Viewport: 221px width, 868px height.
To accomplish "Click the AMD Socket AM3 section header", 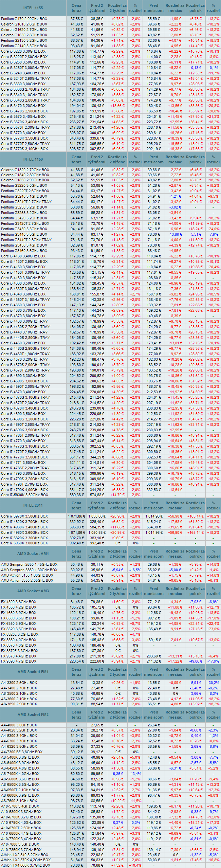I will pyautogui.click(x=33, y=591).
